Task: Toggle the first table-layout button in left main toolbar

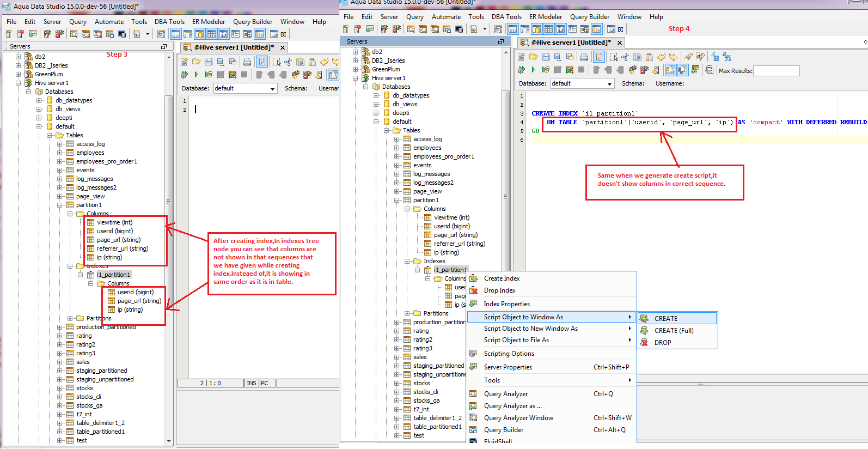Action: [x=175, y=34]
